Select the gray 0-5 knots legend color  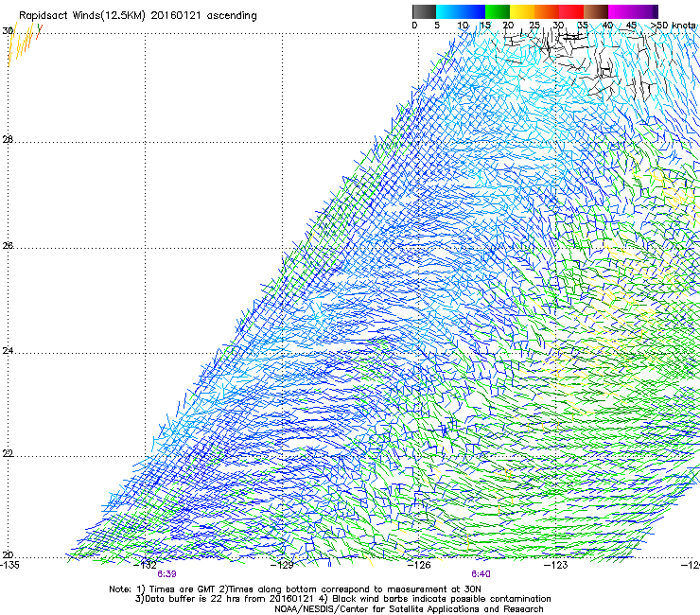pyautogui.click(x=424, y=11)
